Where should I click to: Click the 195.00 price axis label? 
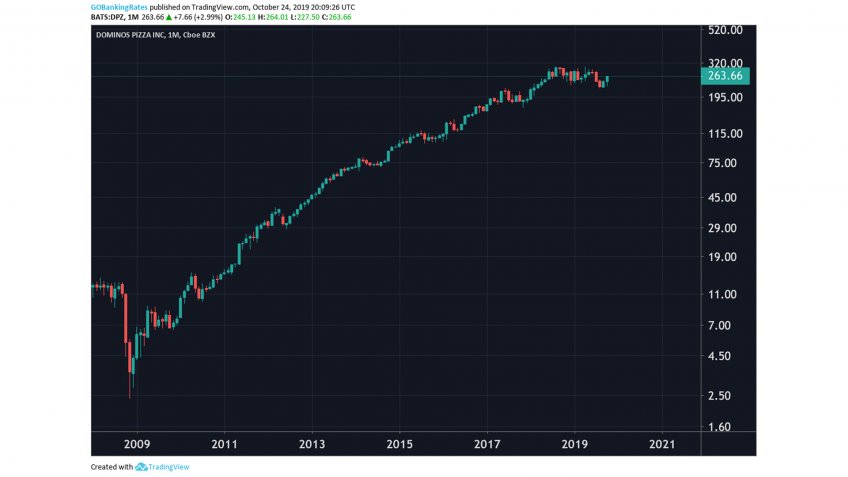[x=725, y=98]
